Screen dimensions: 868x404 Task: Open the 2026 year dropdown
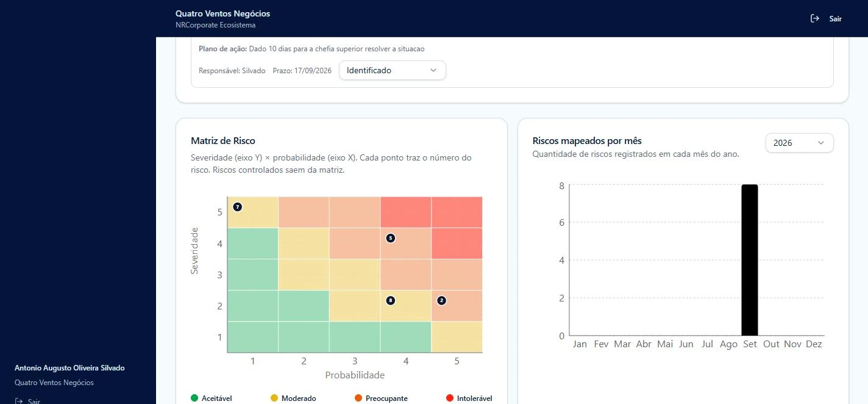pyautogui.click(x=800, y=143)
